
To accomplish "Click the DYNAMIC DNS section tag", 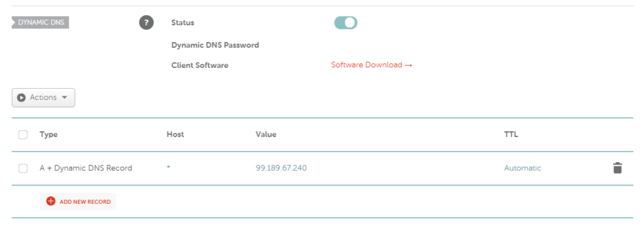I will [x=40, y=23].
